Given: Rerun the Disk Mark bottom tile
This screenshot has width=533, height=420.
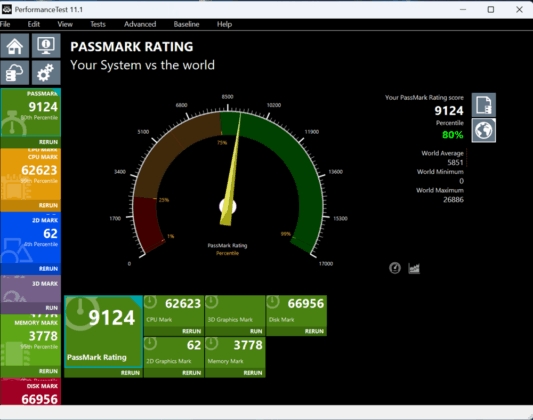Looking at the screenshot, I should (314, 331).
